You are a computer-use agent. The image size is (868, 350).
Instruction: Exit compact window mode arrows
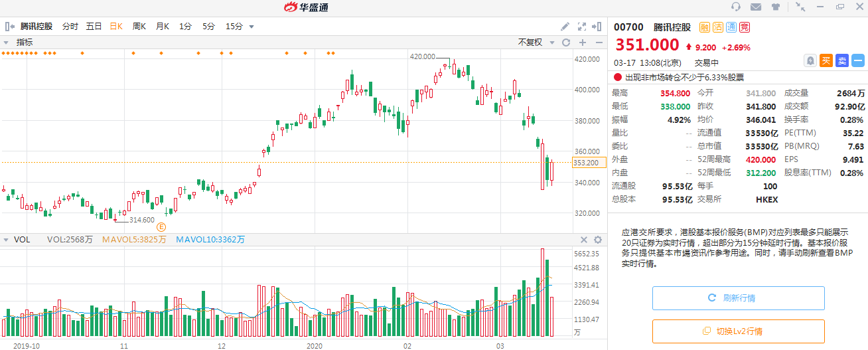click(800, 7)
